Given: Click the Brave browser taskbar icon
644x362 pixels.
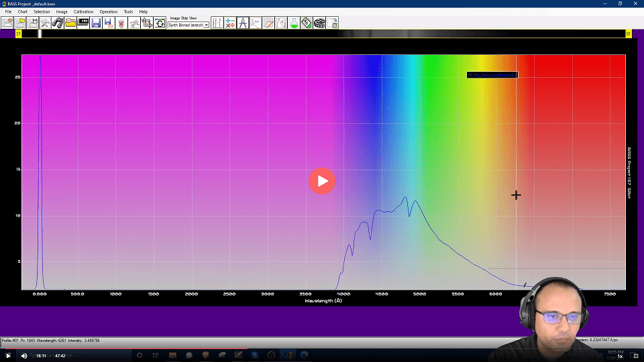Looking at the screenshot, I should coord(205,355).
